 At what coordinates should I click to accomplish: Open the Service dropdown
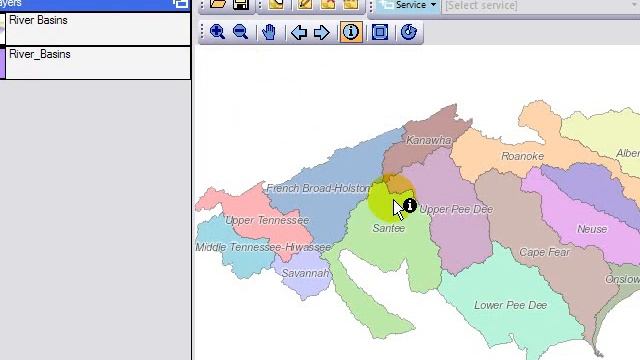pos(408,5)
